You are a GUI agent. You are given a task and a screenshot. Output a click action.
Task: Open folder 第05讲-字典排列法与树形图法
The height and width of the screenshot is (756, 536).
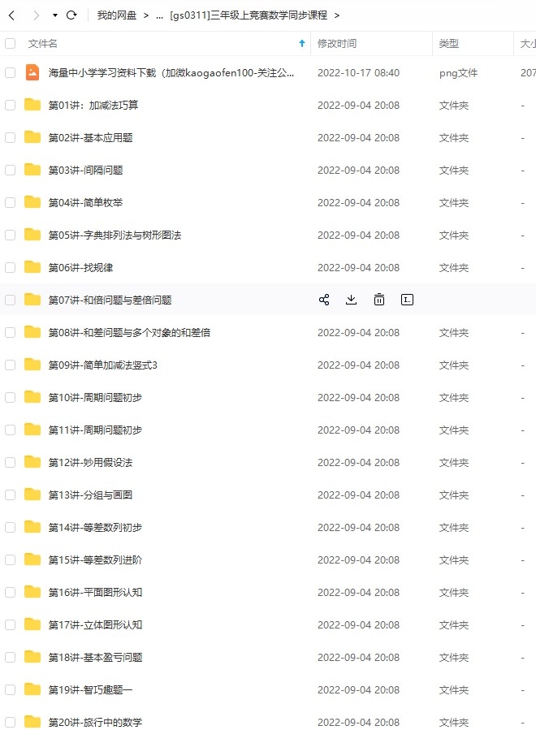coord(115,235)
